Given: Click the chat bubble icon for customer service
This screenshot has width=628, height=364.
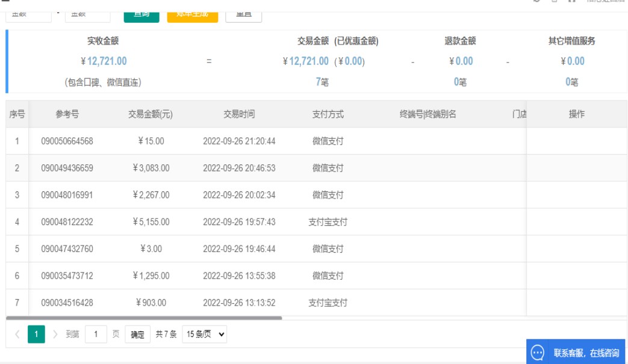Looking at the screenshot, I should 538,353.
